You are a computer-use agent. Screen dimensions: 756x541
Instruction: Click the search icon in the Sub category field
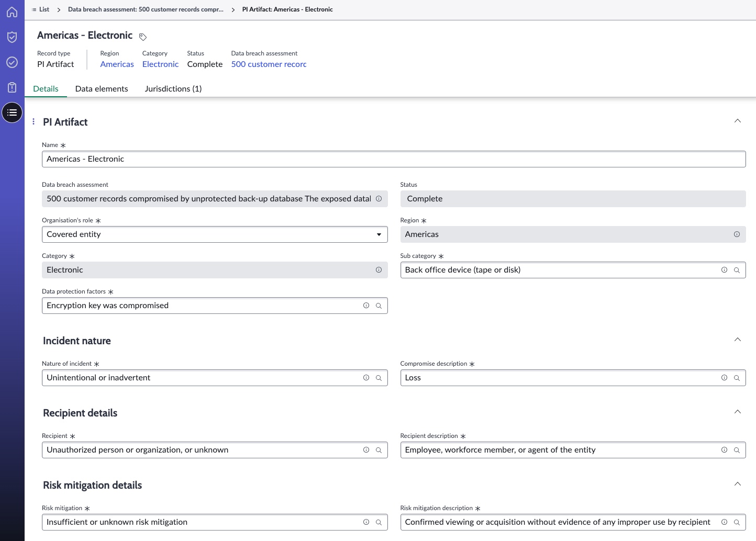pyautogui.click(x=737, y=270)
